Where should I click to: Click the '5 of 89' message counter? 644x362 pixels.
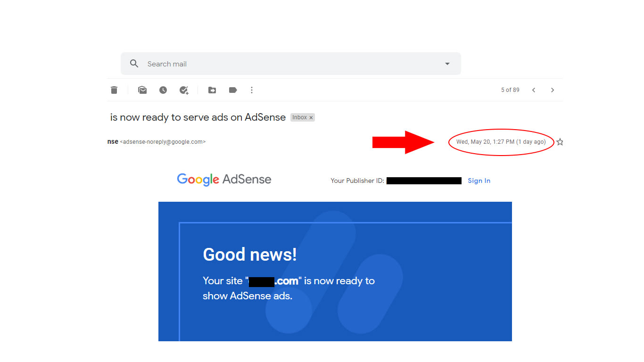click(x=510, y=90)
